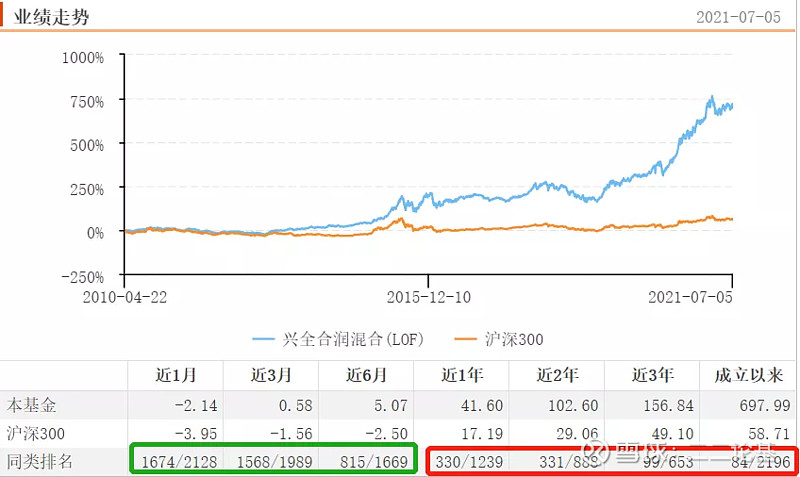This screenshot has height=477, width=800.
Task: Click the 1000% y-axis label
Action: click(x=83, y=57)
